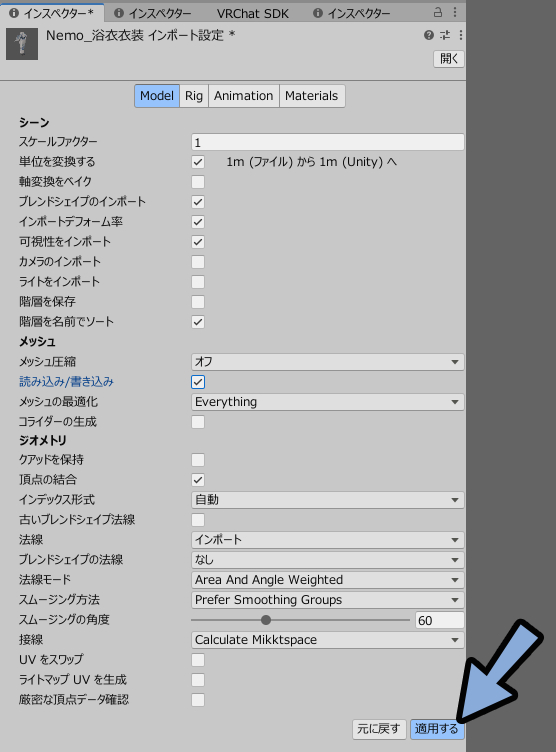Uncheck ブレンドシェイプのインポート checkbox
This screenshot has width=556, height=752.
[x=198, y=202]
